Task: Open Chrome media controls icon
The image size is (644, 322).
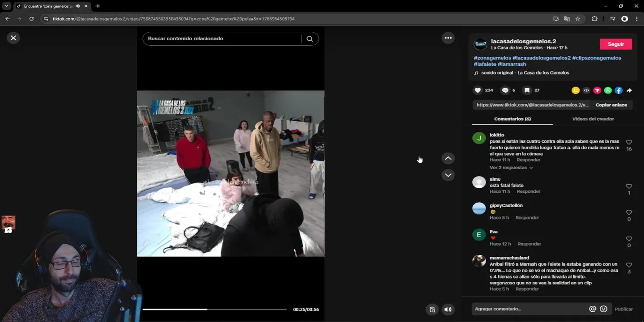Action: (x=613, y=19)
